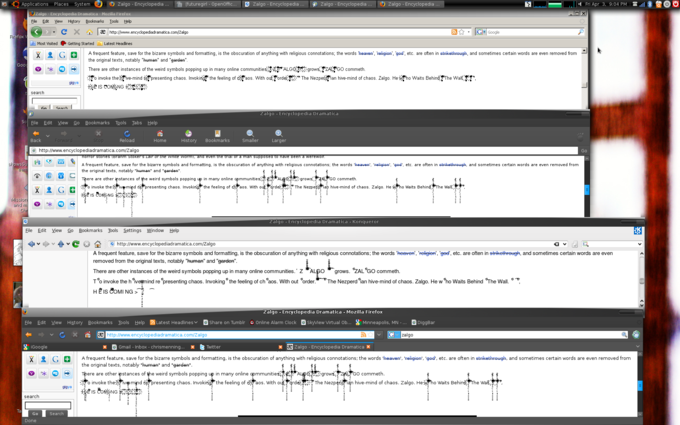
Task: Open the Settings menu in Konqueror
Action: pos(132,231)
